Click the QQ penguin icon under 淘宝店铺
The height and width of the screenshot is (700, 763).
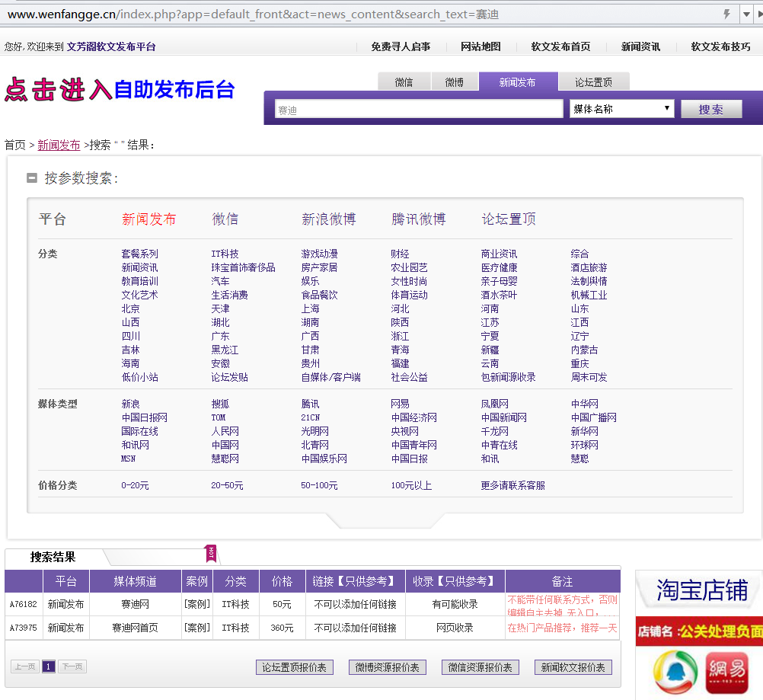pos(675,673)
